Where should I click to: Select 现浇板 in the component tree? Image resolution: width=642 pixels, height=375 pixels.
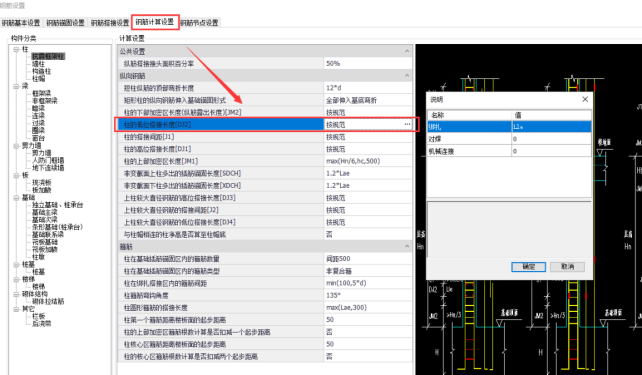click(41, 183)
